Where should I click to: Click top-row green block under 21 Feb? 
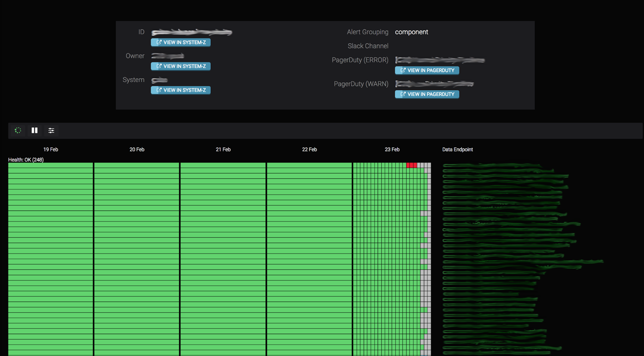(223, 165)
